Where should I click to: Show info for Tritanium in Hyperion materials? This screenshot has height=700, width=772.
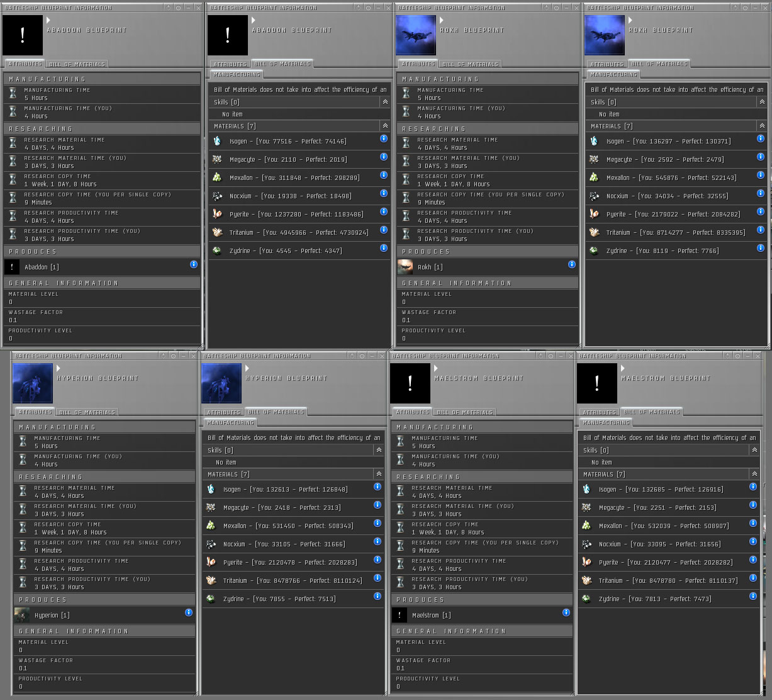[x=378, y=578]
